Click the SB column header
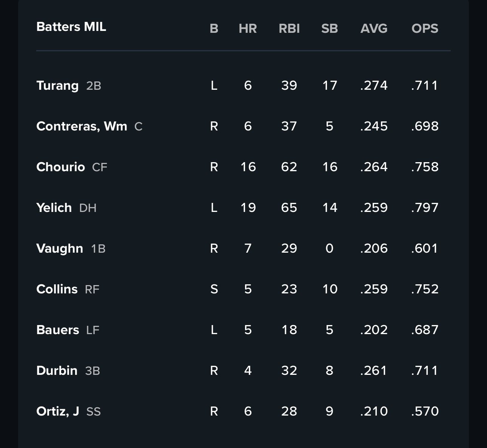The image size is (487, 448). [x=330, y=29]
